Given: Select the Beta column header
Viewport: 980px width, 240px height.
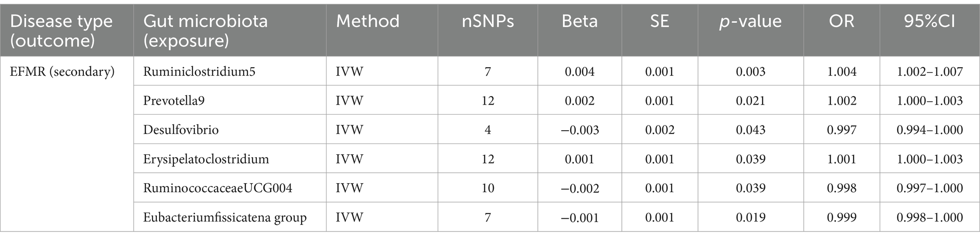Looking at the screenshot, I should pyautogui.click(x=580, y=21).
